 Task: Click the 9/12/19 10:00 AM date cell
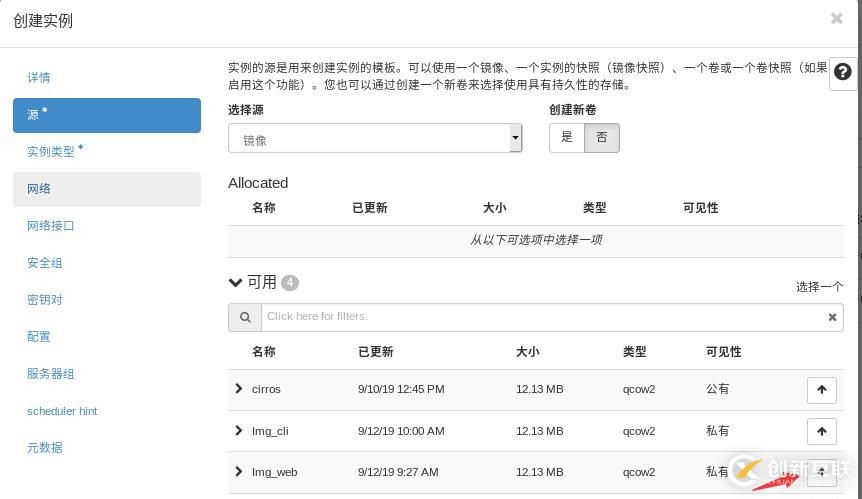tap(401, 431)
